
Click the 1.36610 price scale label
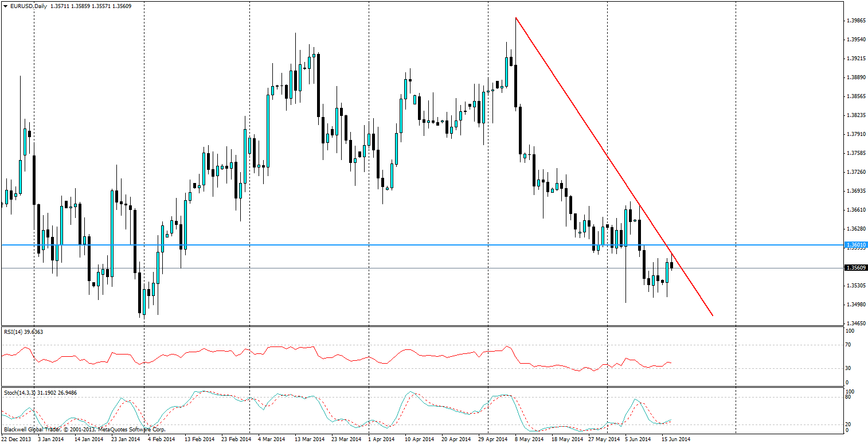coord(855,210)
